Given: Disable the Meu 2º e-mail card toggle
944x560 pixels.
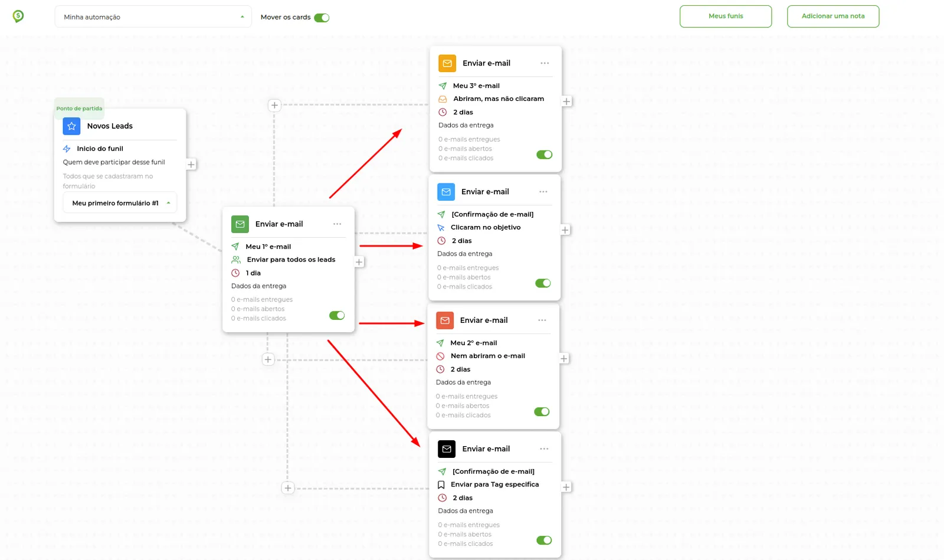Looking at the screenshot, I should coord(542,412).
